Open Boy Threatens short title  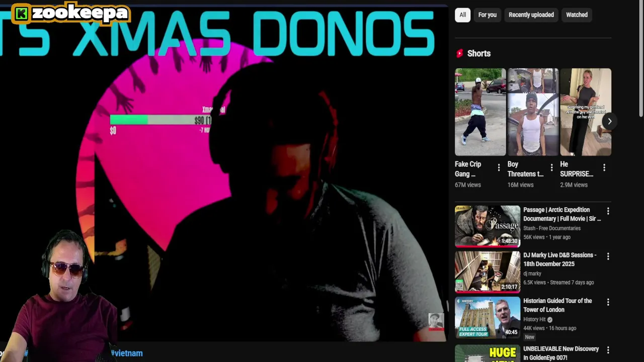tap(525, 169)
